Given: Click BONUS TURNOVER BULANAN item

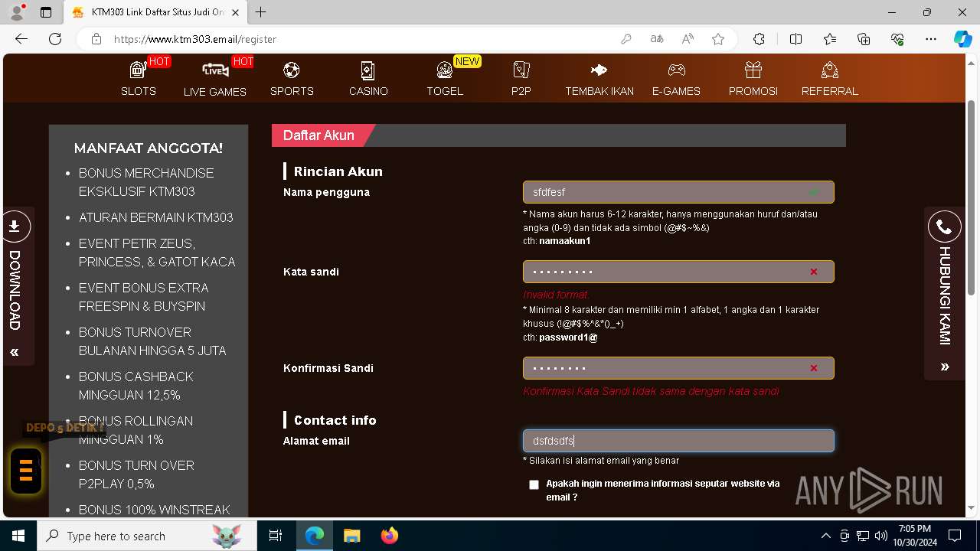Looking at the screenshot, I should [152, 341].
